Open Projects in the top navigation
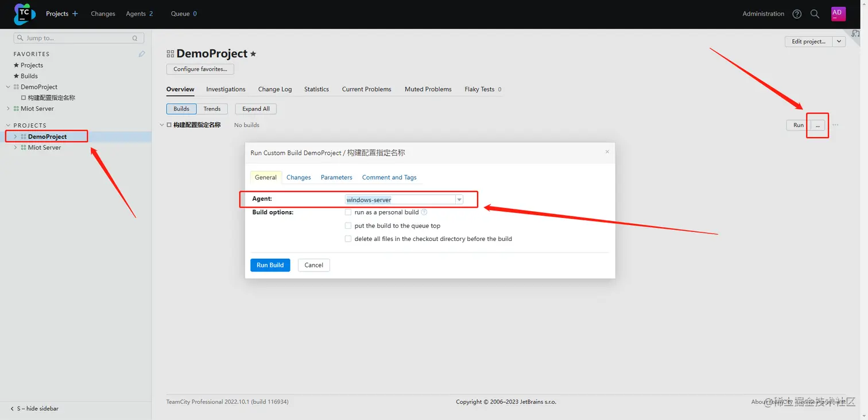This screenshot has width=868, height=420. click(57, 14)
